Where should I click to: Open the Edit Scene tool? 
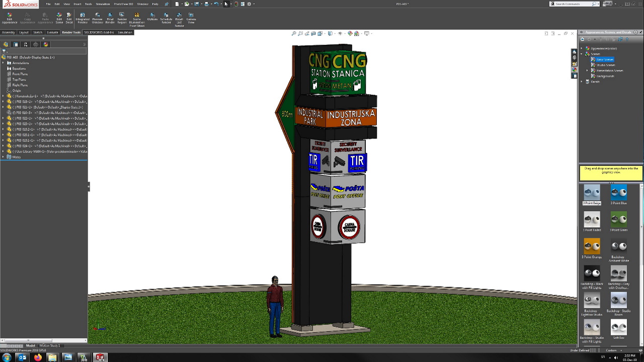[x=59, y=18]
